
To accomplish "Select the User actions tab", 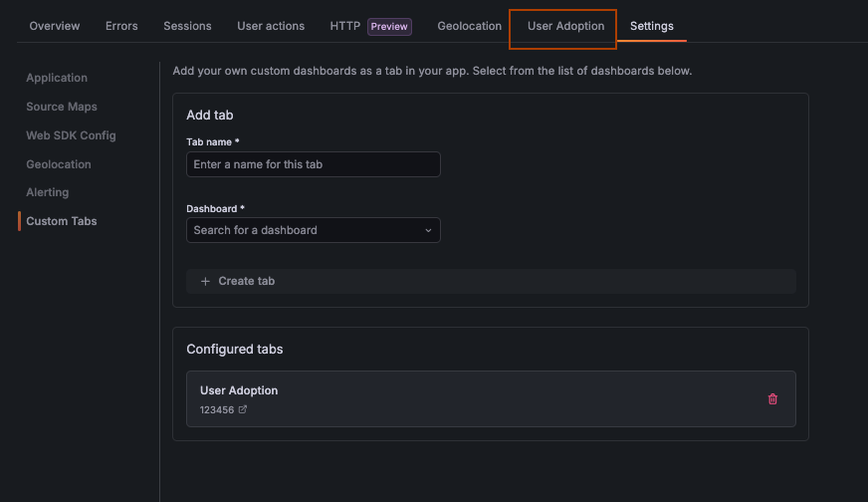I will [271, 26].
